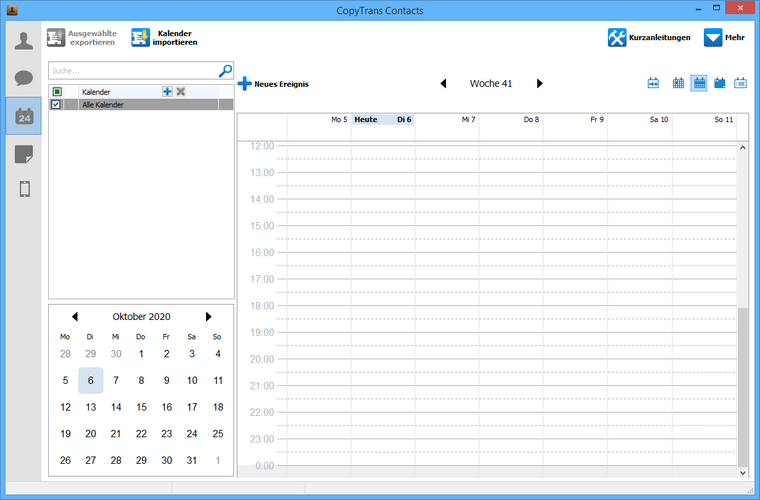
Task: Open the device phone icon in sidebar
Action: [x=25, y=189]
